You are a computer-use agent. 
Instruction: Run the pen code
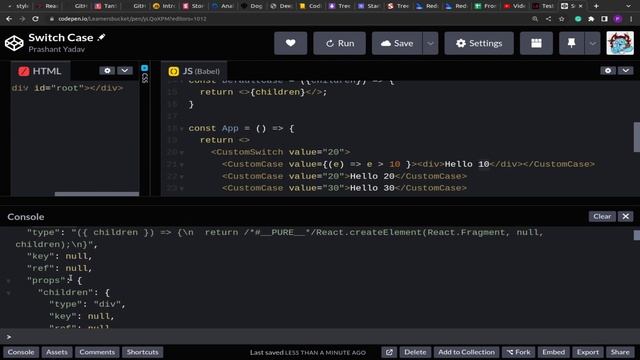(339, 43)
